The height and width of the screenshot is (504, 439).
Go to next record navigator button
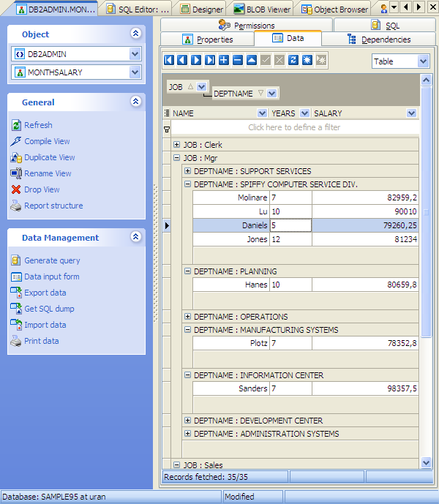click(x=196, y=60)
